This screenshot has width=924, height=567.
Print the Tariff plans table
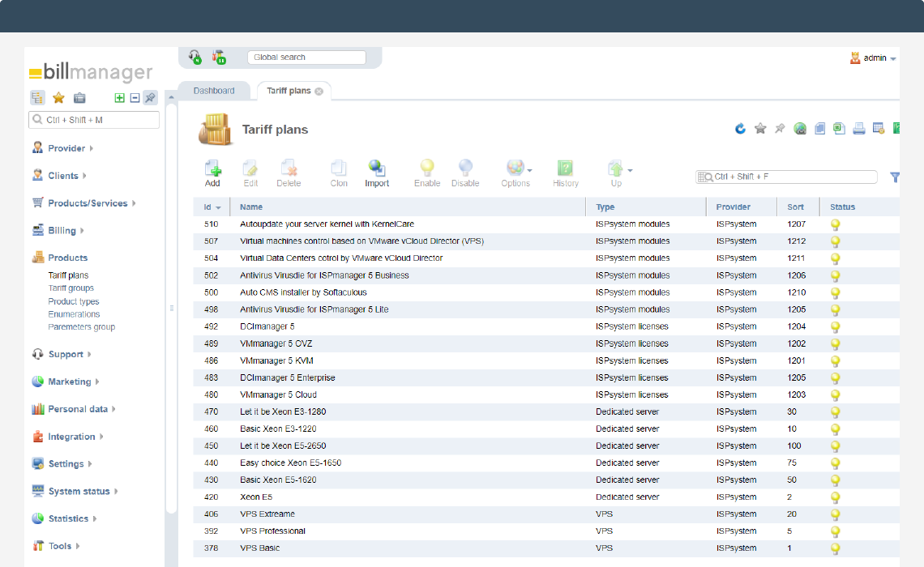point(859,128)
